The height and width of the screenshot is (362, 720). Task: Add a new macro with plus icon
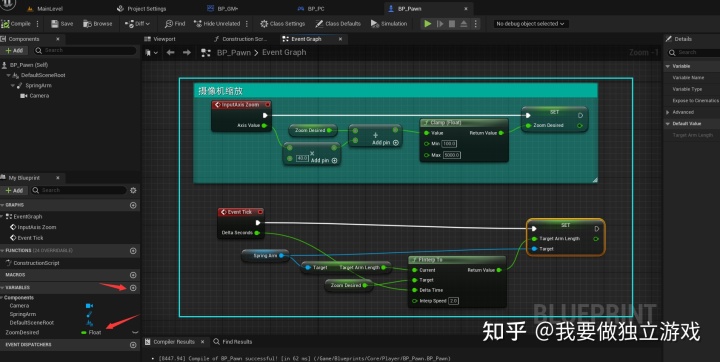click(133, 275)
